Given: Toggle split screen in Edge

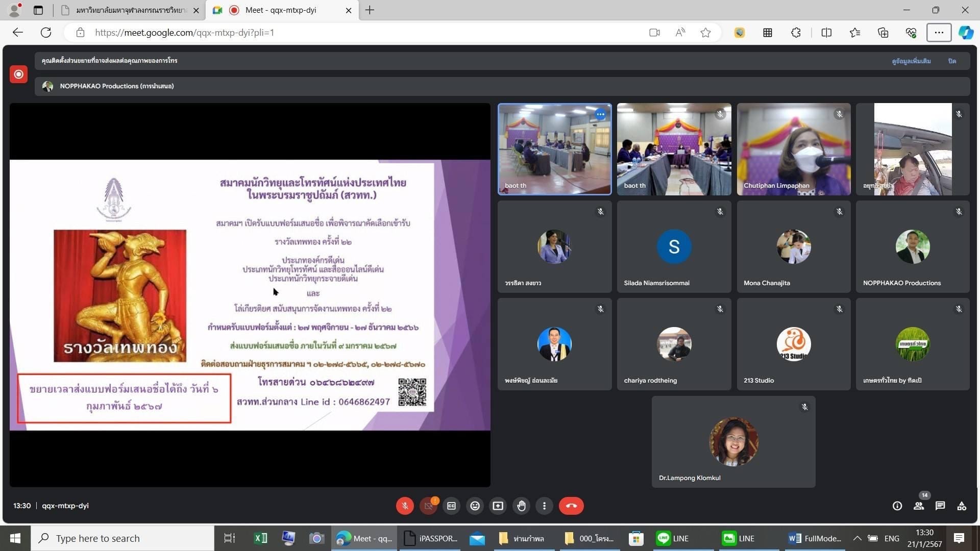Looking at the screenshot, I should [x=826, y=33].
